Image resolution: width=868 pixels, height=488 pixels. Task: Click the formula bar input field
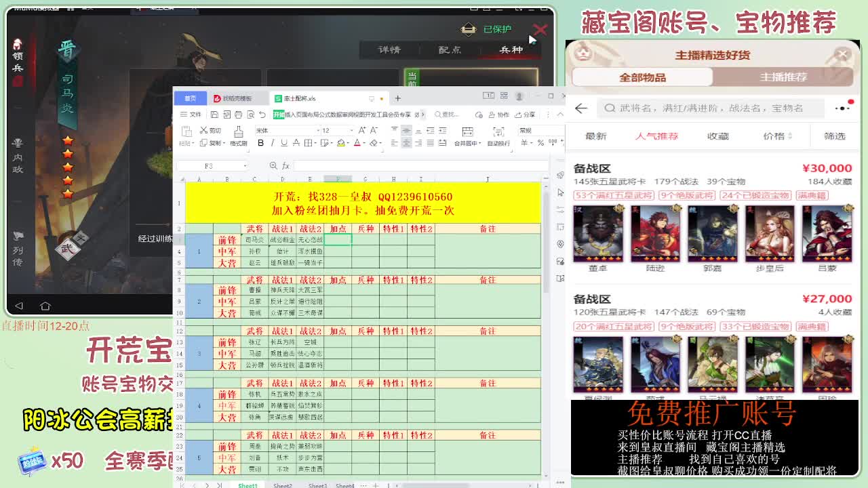click(x=420, y=165)
